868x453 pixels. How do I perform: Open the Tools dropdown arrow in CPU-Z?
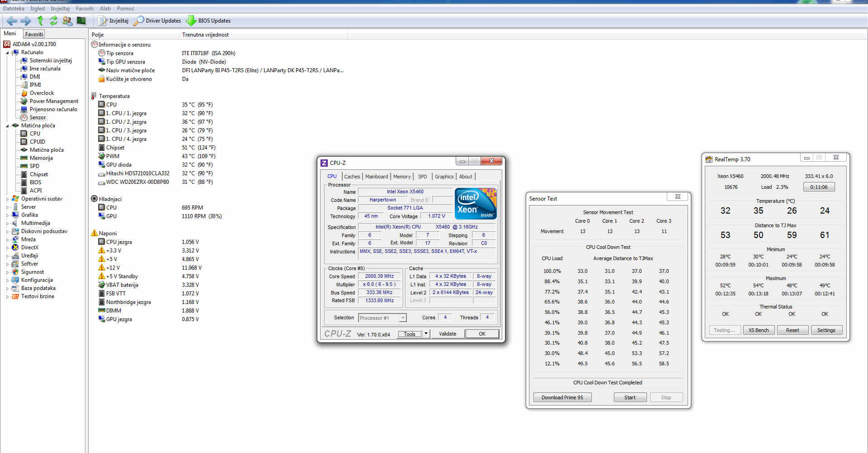coord(426,334)
